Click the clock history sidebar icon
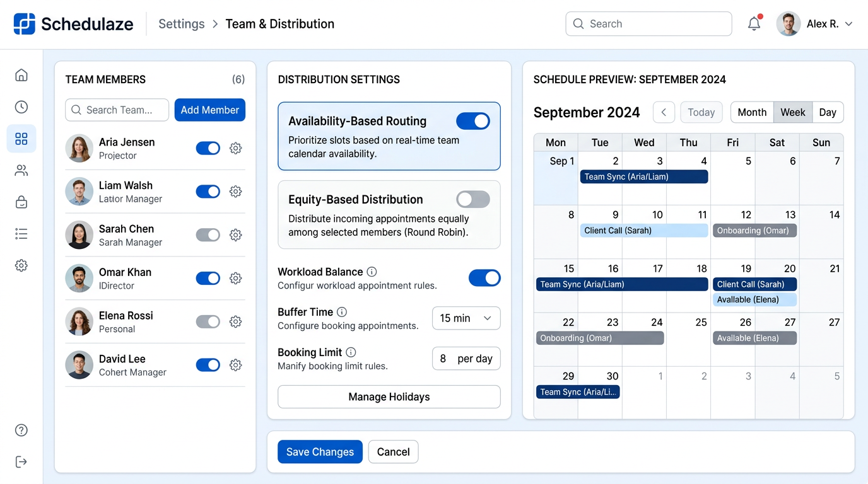 (x=21, y=107)
